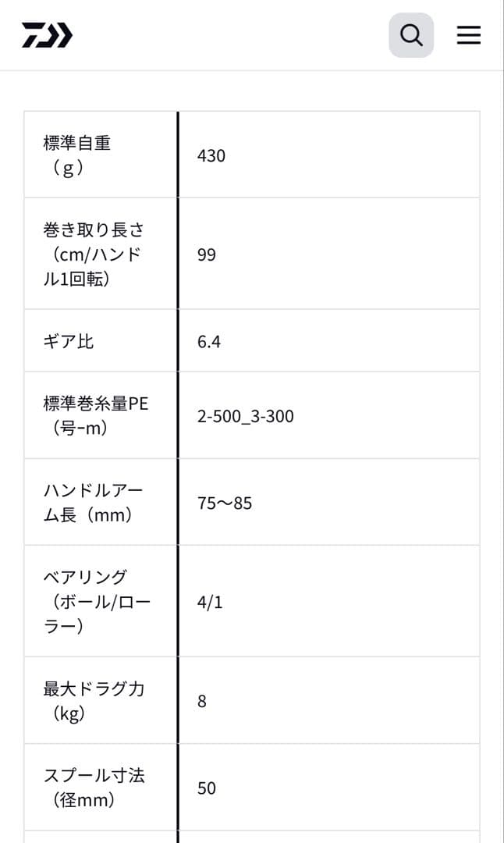
Task: Tap the ギア比 specification row
Action: 64,340
